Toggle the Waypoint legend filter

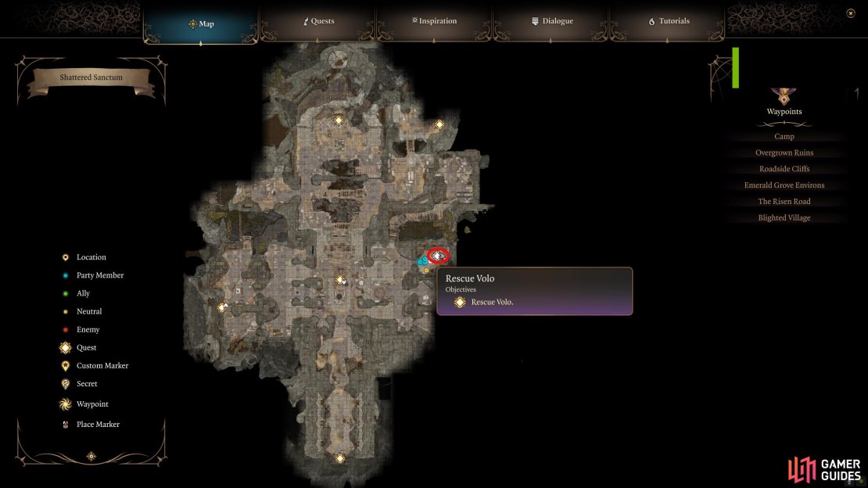[x=84, y=404]
